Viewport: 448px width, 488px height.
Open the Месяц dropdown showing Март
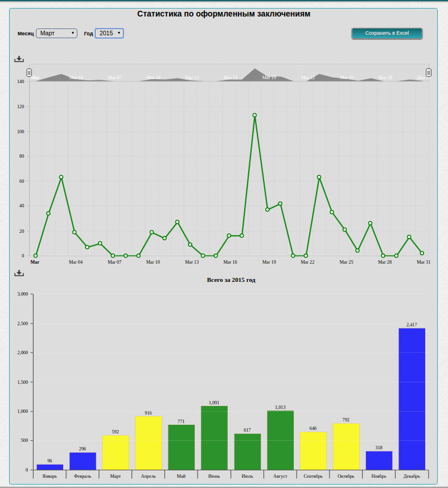(56, 34)
